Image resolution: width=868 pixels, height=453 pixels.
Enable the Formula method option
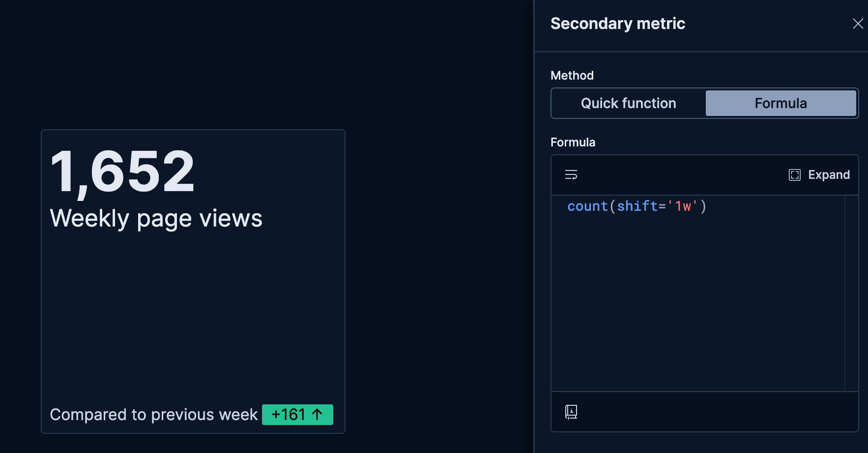[x=781, y=103]
